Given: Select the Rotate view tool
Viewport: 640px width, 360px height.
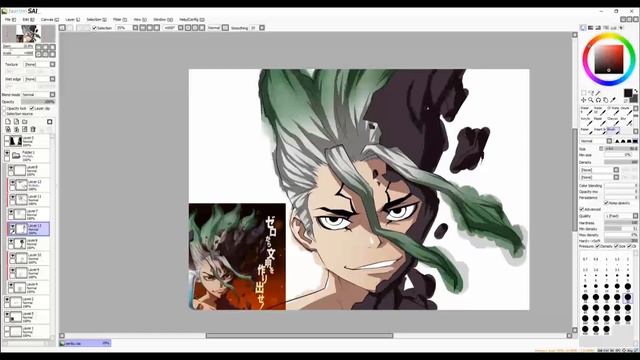Looking at the screenshot, I should 598,100.
